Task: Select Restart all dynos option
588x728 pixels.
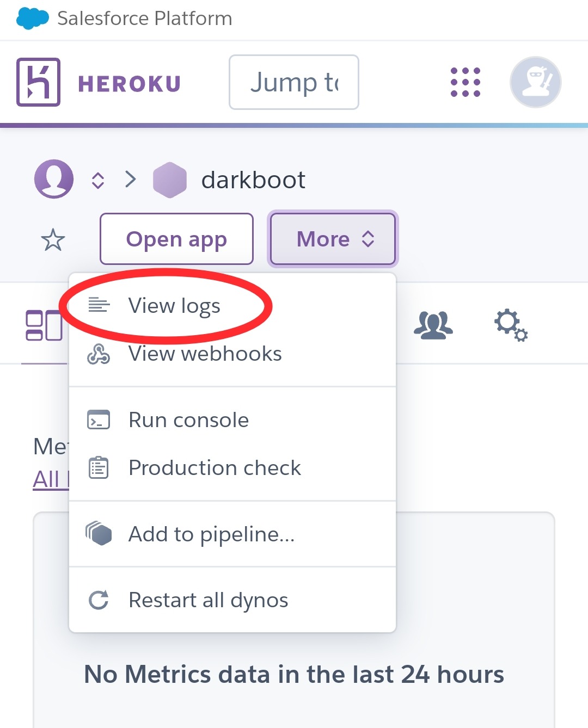Action: click(x=232, y=600)
